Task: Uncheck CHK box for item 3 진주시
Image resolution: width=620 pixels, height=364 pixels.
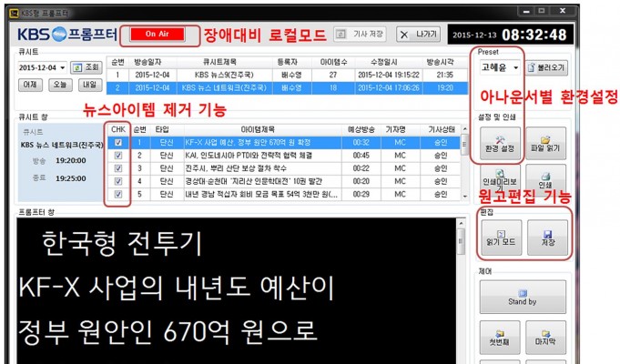Action: click(x=118, y=168)
